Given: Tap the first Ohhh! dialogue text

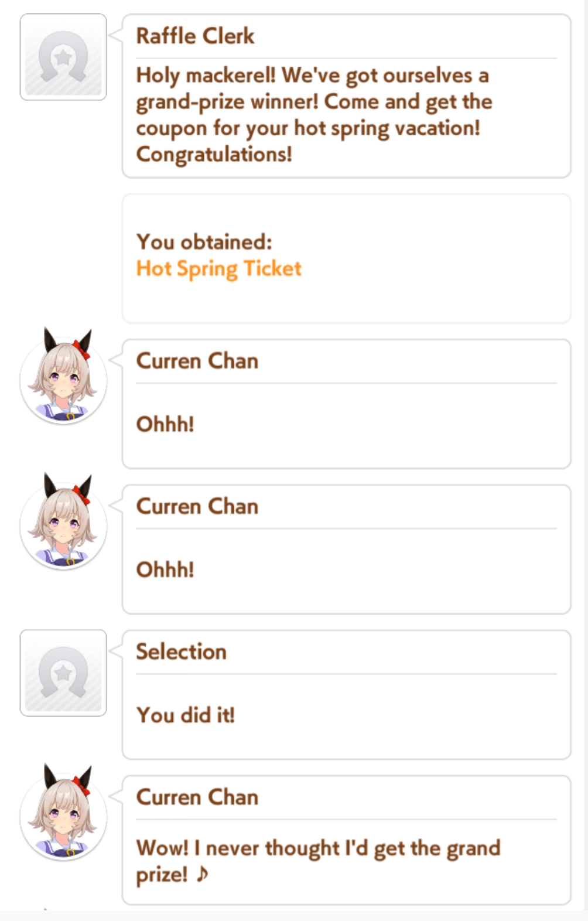Looking at the screenshot, I should click(165, 424).
